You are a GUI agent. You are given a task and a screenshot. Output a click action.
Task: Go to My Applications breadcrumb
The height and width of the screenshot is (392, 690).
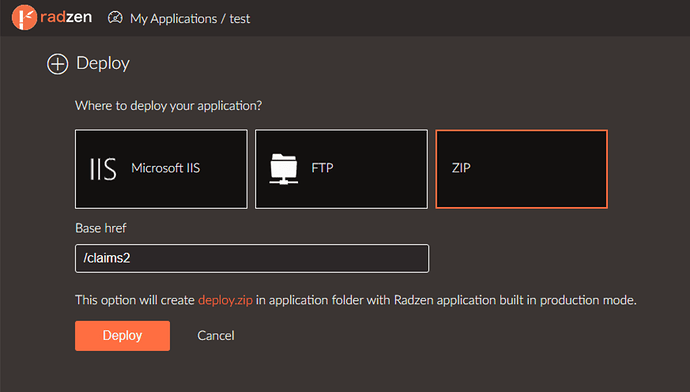click(173, 18)
